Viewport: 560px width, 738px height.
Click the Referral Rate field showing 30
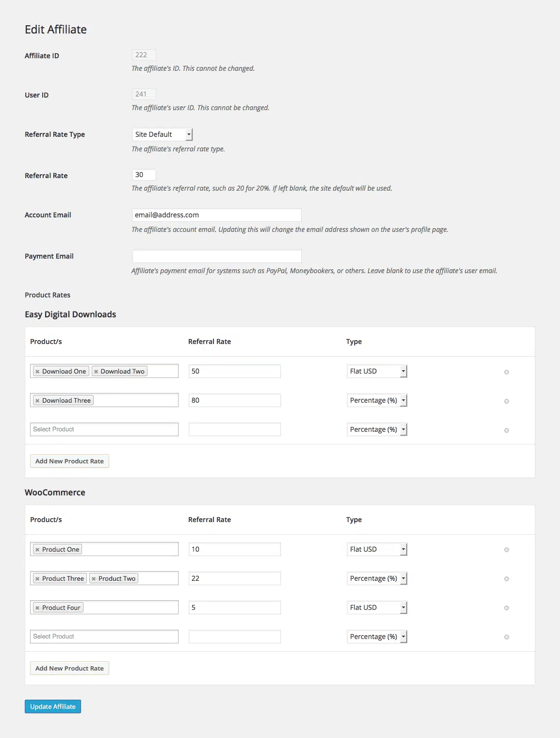[x=144, y=175]
